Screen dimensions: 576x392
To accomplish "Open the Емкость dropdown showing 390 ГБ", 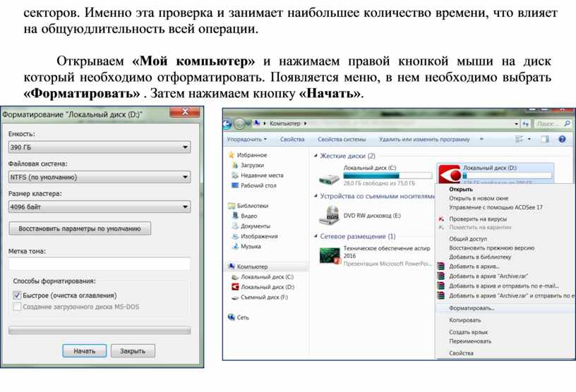I will tap(99, 147).
